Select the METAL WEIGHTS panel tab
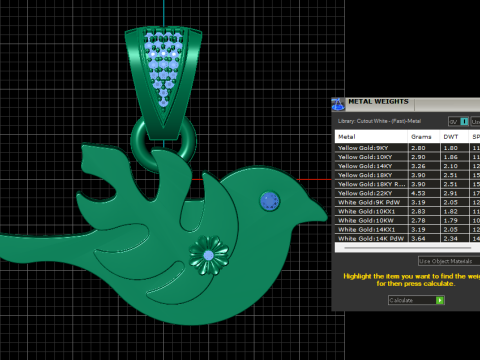Screen dimensions: 480x360 point(378,102)
